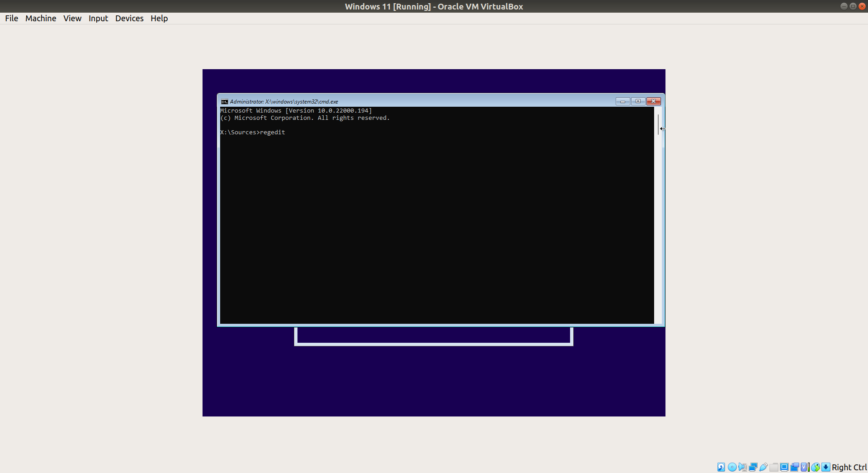The image size is (868, 473).
Task: Minimize the VirtualBox window
Action: (x=844, y=6)
